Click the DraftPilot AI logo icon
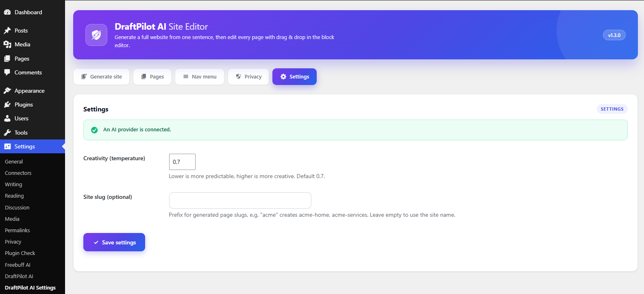Image resolution: width=644 pixels, height=294 pixels. 96,35
